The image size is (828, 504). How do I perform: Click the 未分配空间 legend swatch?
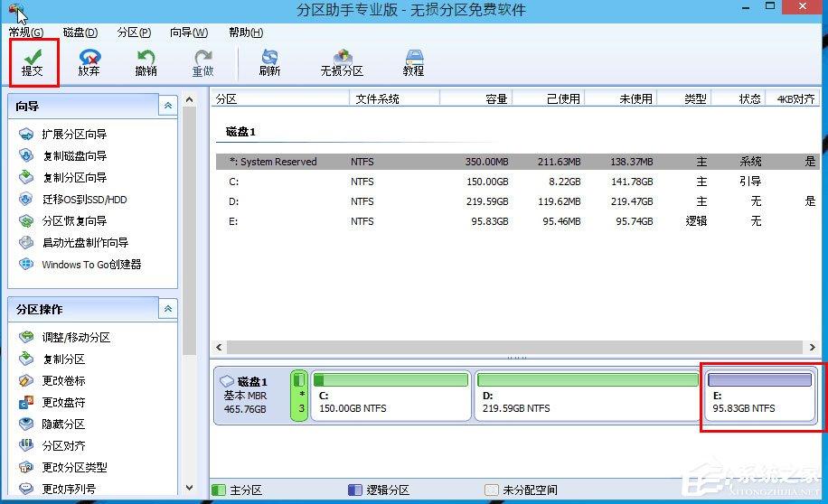click(492, 490)
